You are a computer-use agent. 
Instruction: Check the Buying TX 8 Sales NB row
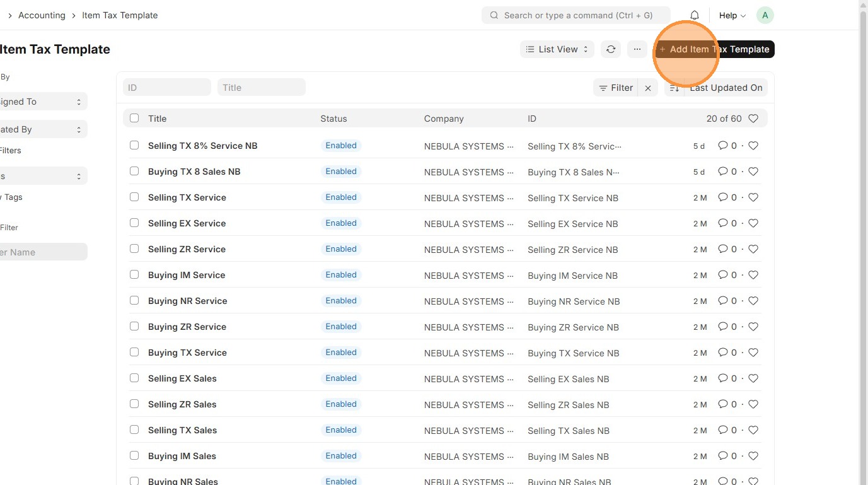tap(134, 171)
